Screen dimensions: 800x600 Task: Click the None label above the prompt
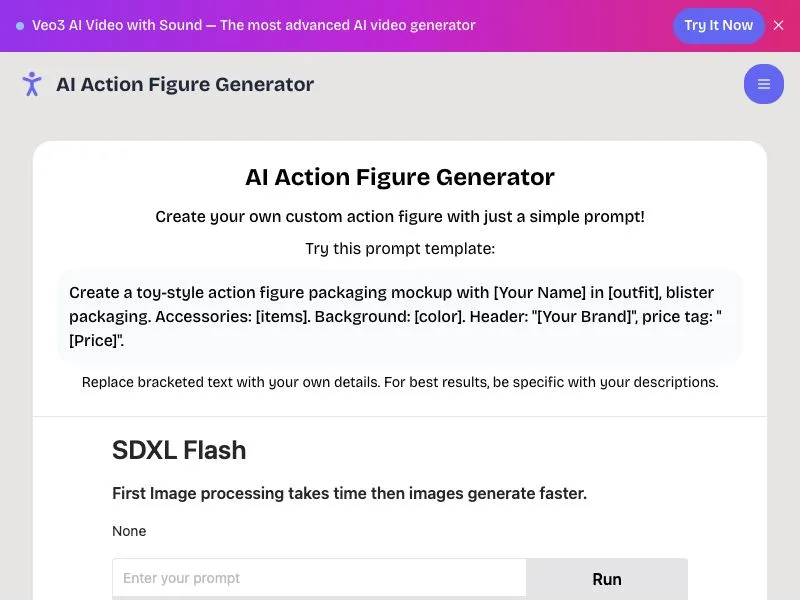[x=129, y=531]
